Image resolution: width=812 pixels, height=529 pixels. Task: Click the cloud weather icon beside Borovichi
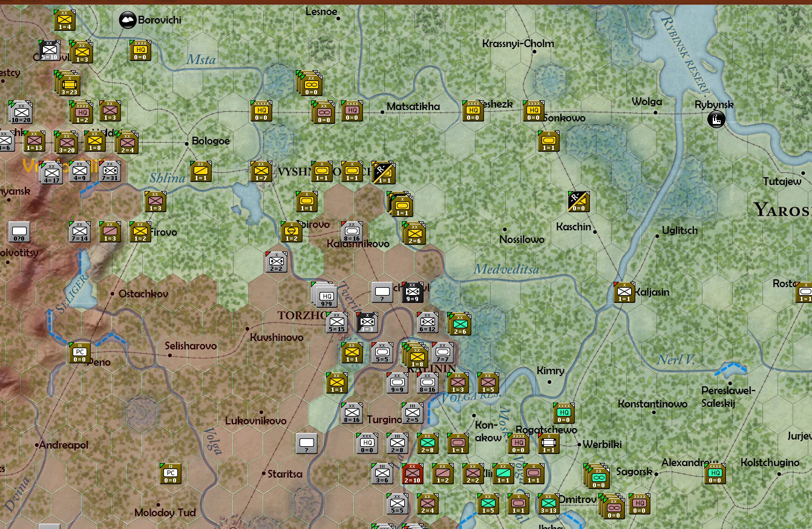click(128, 21)
